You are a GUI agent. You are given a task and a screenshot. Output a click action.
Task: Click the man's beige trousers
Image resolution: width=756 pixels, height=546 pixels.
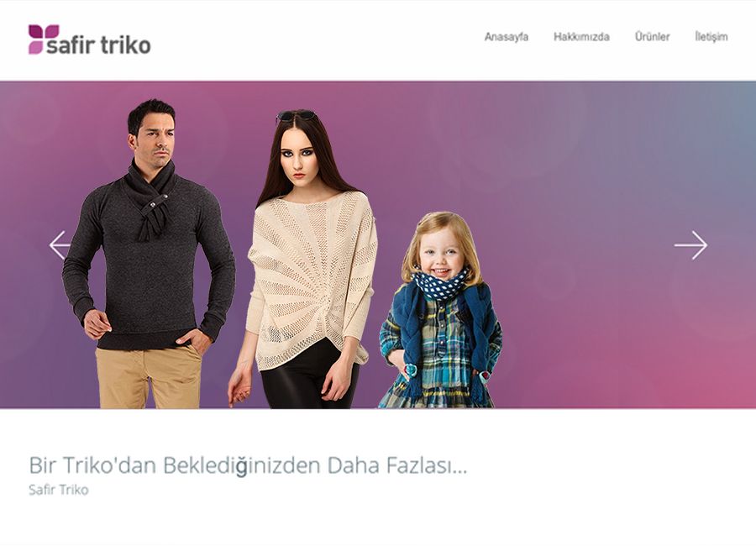(147, 376)
